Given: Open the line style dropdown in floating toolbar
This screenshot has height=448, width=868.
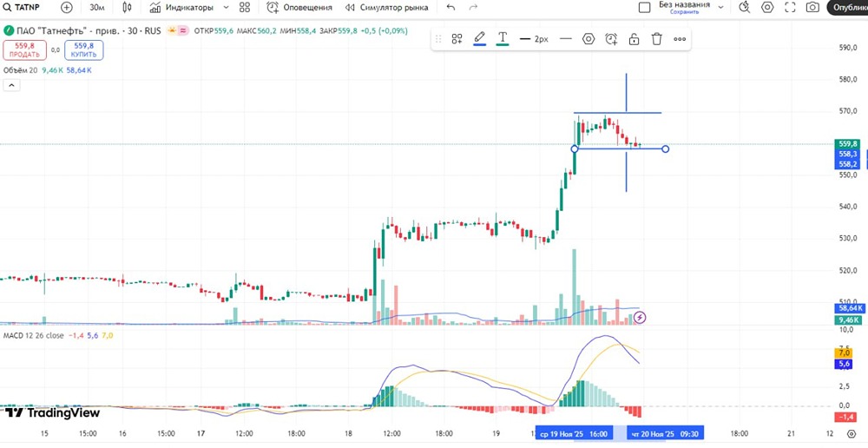Looking at the screenshot, I should (x=565, y=39).
